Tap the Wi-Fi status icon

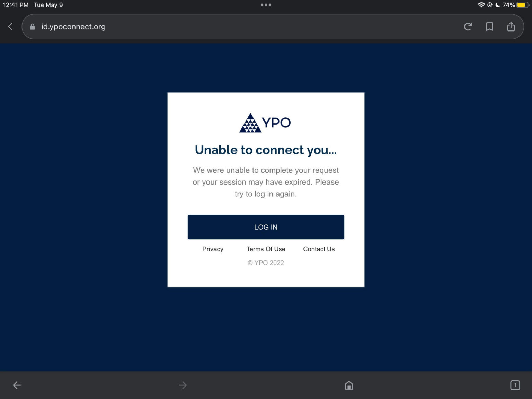(x=481, y=5)
